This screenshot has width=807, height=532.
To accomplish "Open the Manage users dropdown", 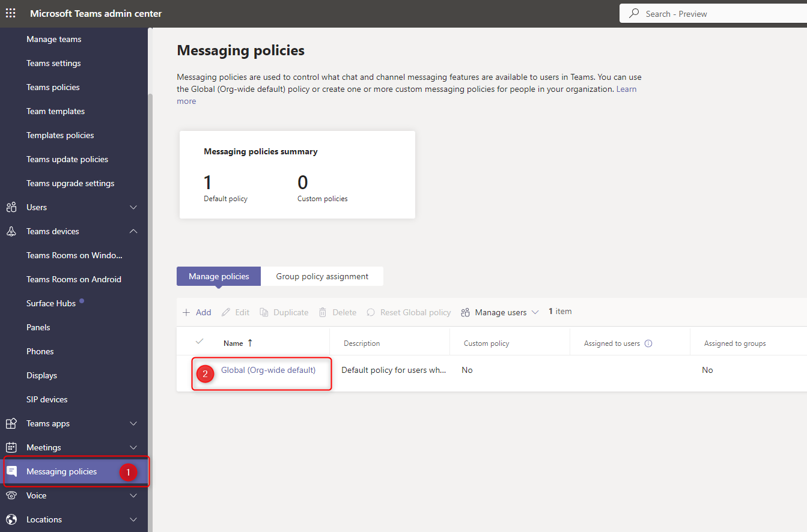I will (500, 312).
